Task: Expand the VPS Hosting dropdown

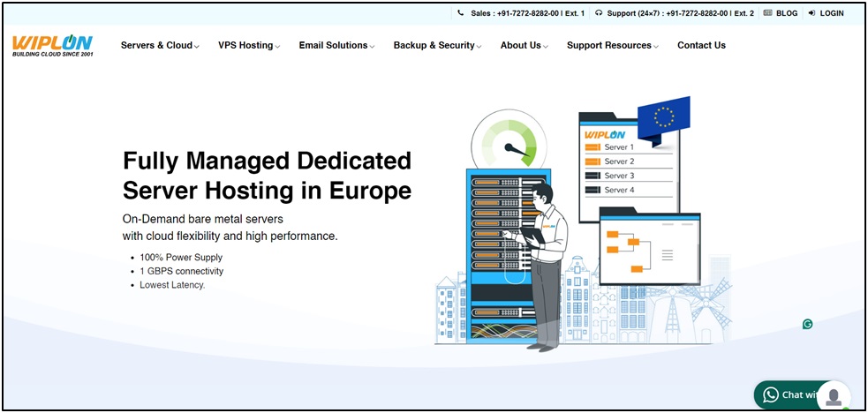Action: click(249, 46)
